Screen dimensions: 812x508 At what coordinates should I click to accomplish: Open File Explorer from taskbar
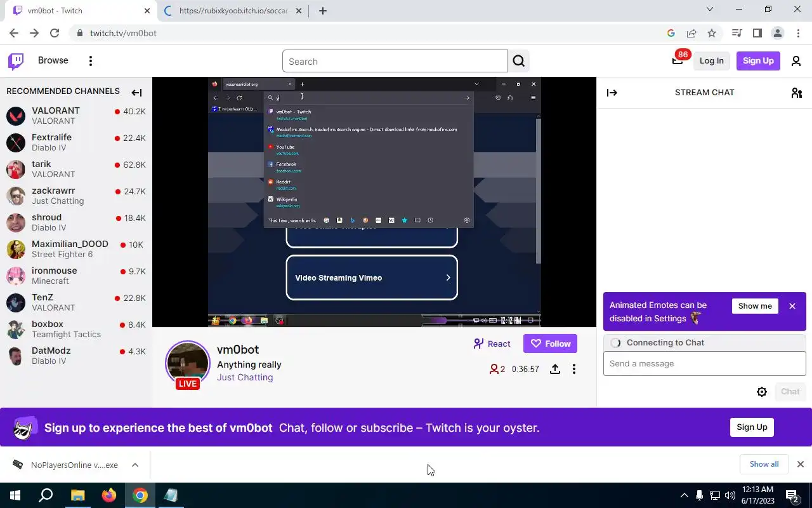click(77, 495)
